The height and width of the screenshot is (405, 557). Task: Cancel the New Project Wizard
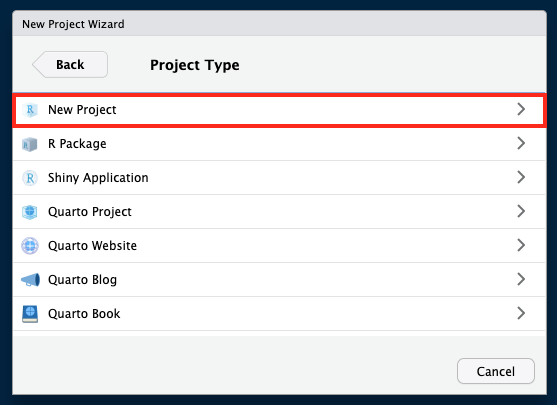coord(496,371)
